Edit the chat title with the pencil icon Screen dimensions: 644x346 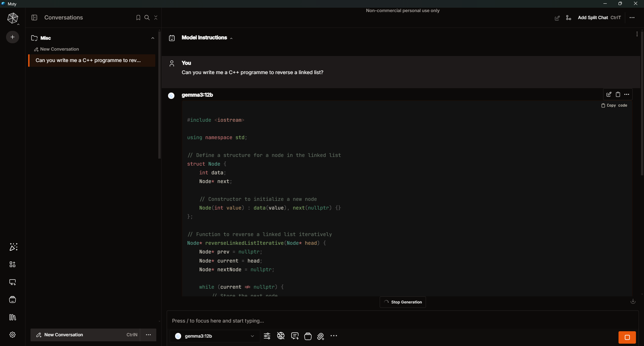click(x=557, y=18)
